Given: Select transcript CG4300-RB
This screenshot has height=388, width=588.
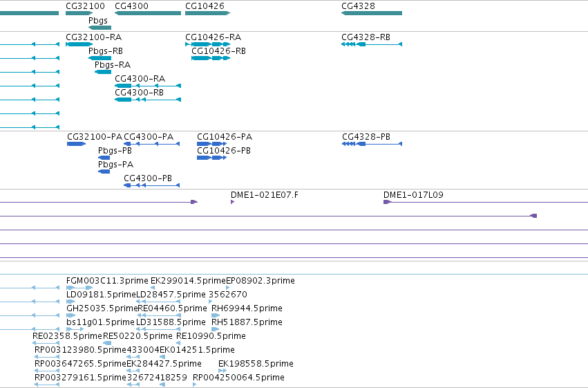Looking at the screenshot, I should coord(148,100).
